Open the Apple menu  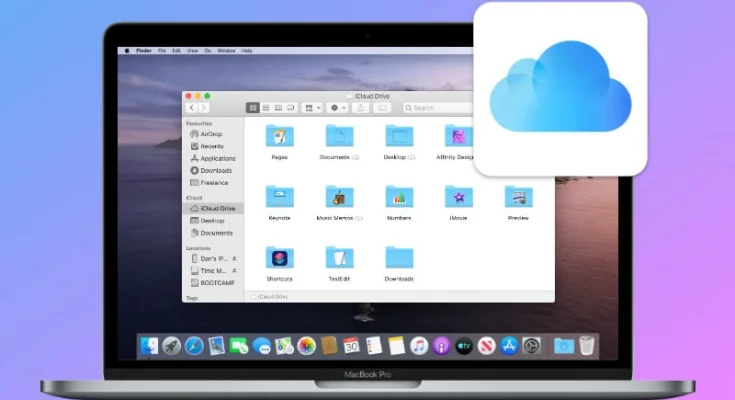[x=127, y=51]
